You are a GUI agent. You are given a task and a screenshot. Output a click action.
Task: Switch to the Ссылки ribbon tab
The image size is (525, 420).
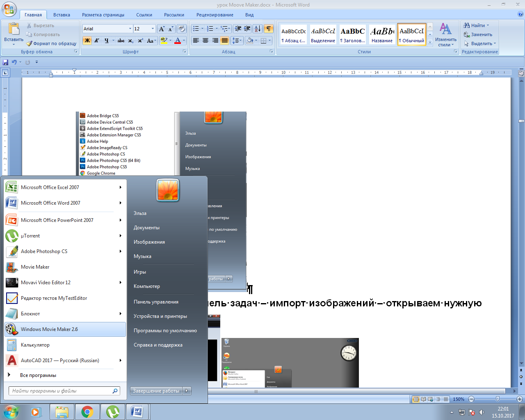tap(144, 15)
